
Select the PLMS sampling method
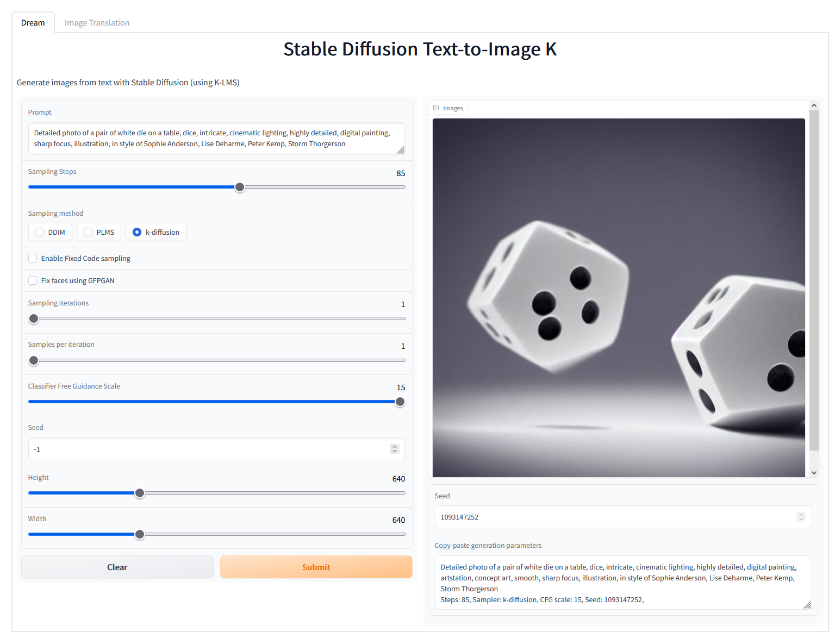coord(88,232)
